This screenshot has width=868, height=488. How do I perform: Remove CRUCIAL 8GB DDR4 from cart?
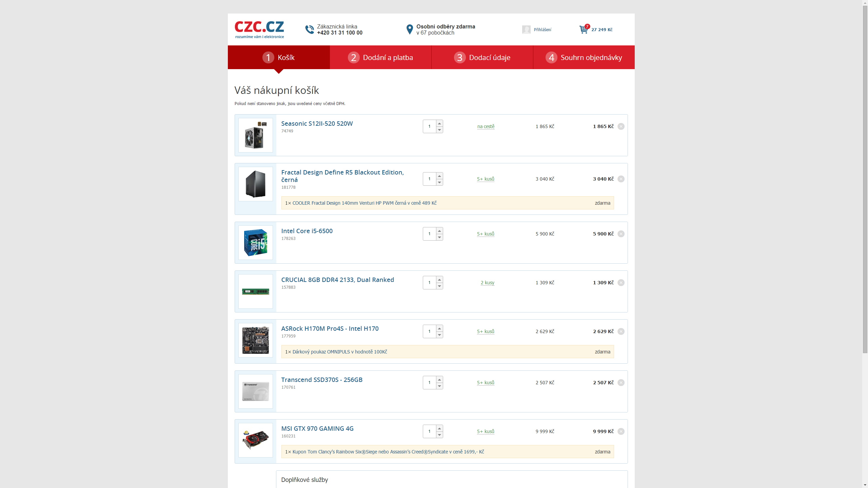tap(621, 283)
